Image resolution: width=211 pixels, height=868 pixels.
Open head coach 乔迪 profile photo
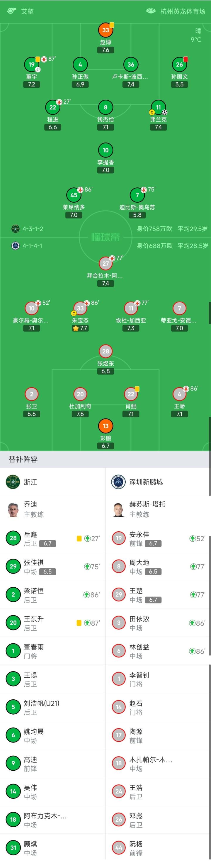tap(13, 509)
